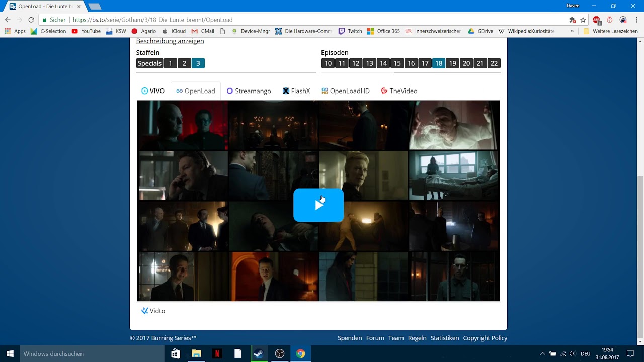Open the Apps bookmarks shortcut
Viewport: 644px width, 362px height.
tap(15, 31)
